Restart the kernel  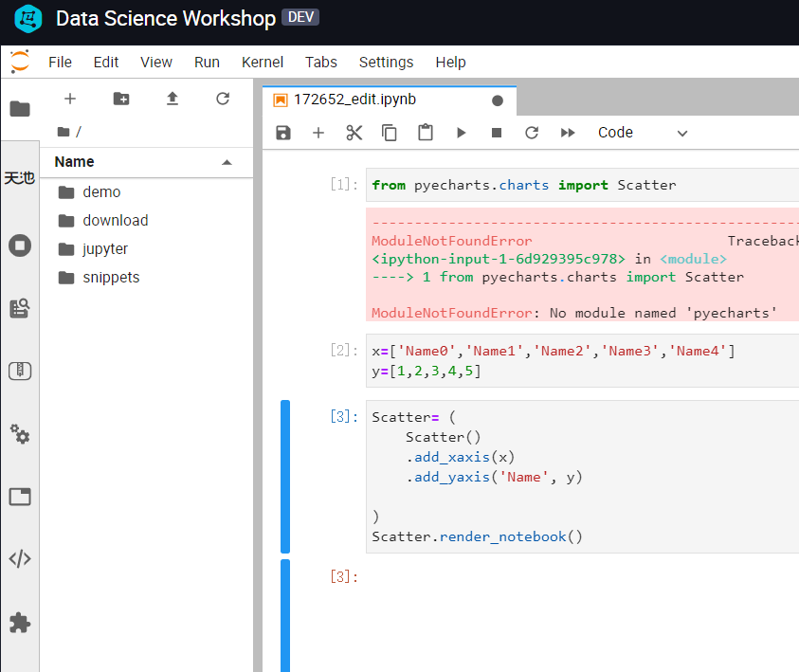click(532, 133)
